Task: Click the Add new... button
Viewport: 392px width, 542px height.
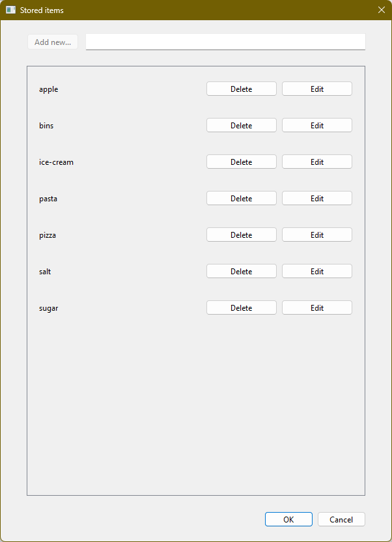Action: coord(52,41)
